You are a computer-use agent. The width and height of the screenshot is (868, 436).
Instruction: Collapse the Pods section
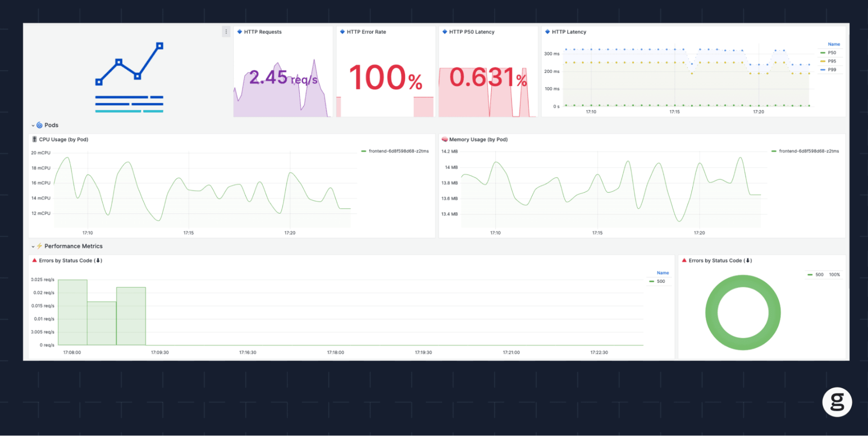(x=33, y=125)
